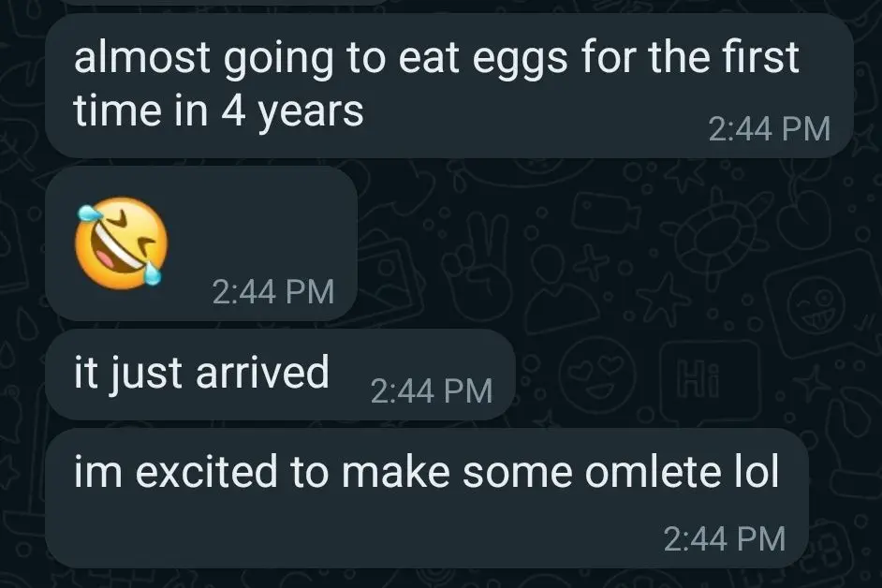This screenshot has height=588, width=882.
Task: Tap the timestamp under the omlete message
Action: (724, 538)
